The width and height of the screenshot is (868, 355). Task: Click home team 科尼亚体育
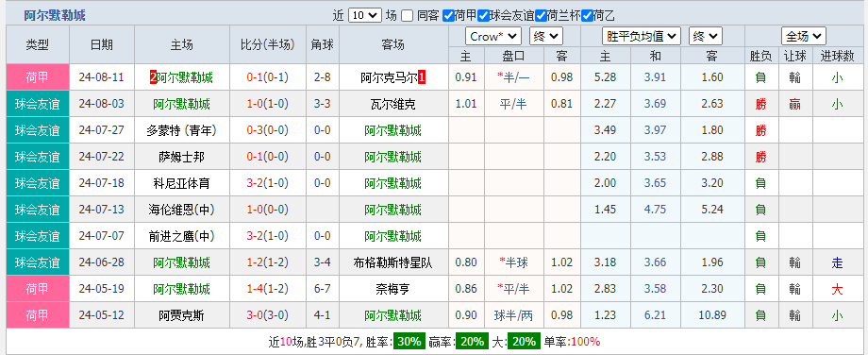point(181,183)
